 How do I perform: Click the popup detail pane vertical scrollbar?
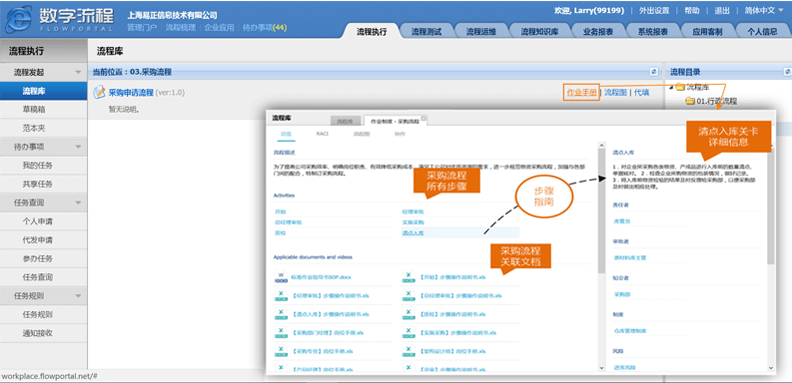[x=770, y=205]
